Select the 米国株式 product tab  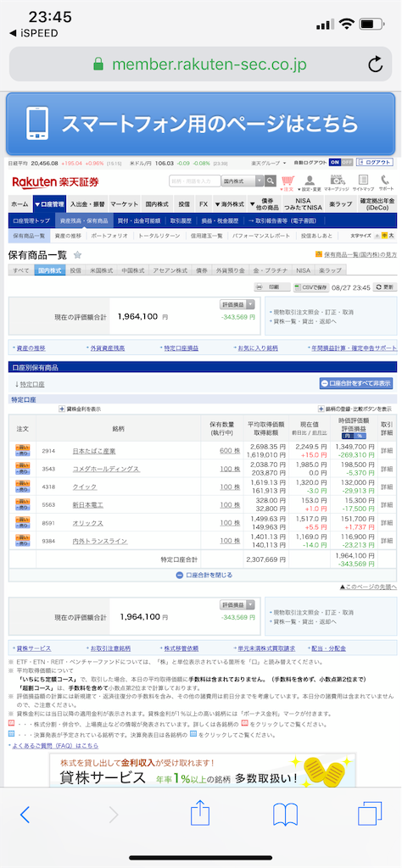(101, 270)
